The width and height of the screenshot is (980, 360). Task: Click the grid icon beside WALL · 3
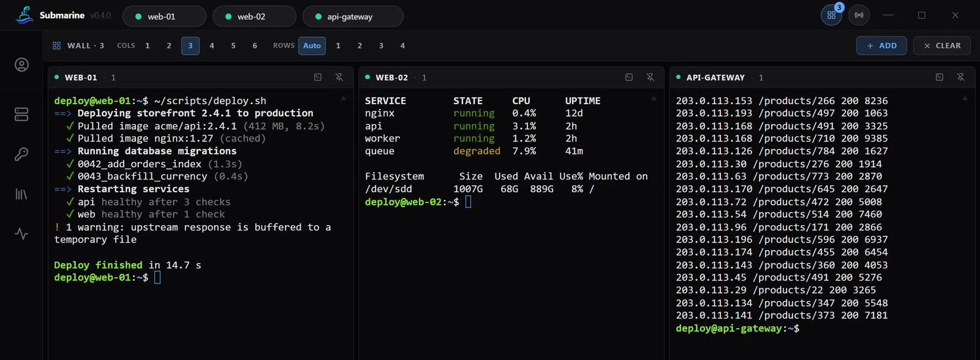click(57, 46)
